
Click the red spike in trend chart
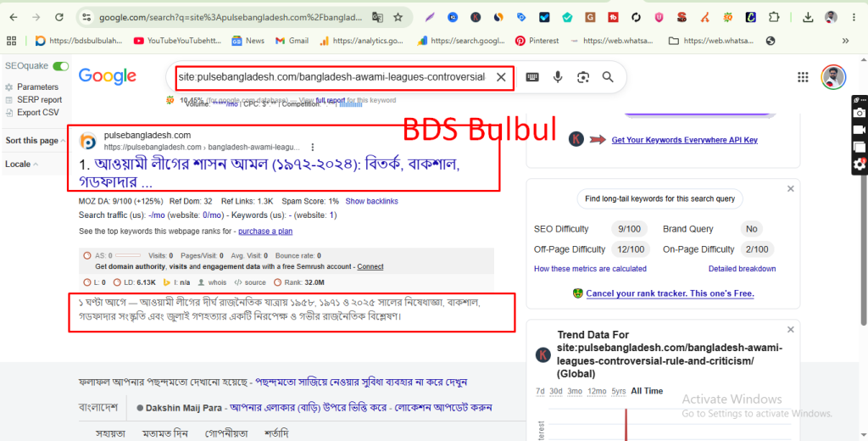pyautogui.click(x=626, y=425)
